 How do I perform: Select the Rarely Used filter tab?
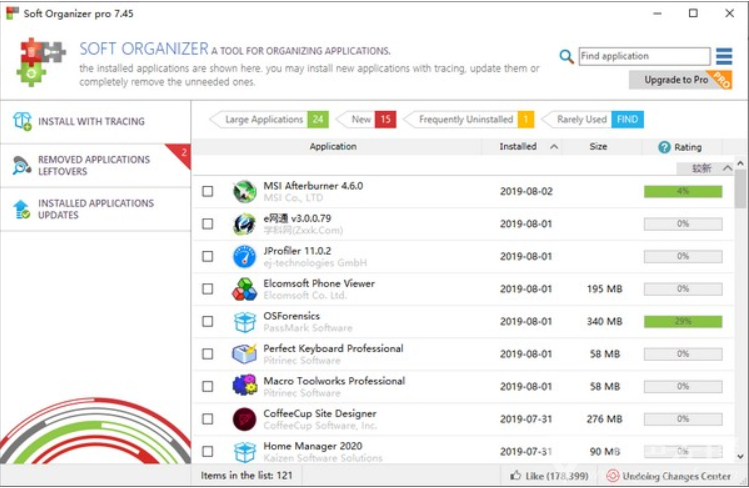click(592, 119)
